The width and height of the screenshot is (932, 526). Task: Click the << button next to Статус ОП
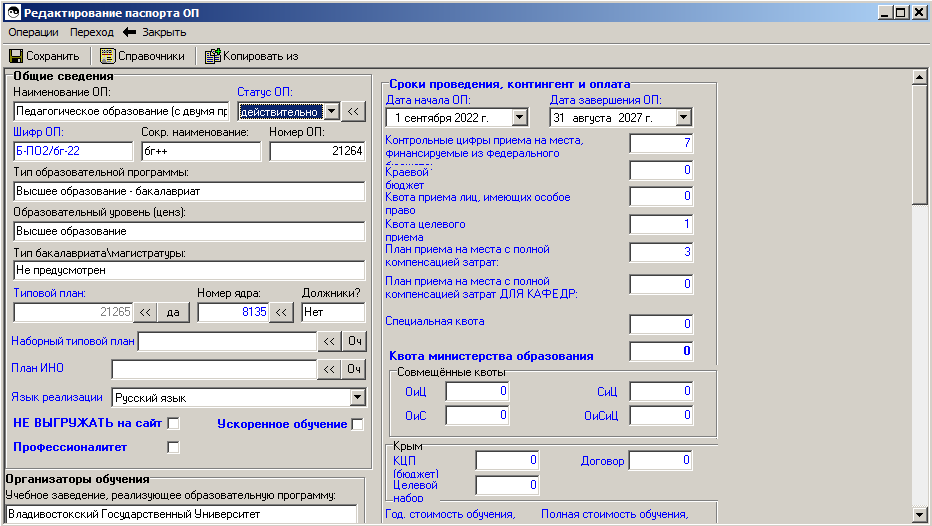[354, 111]
